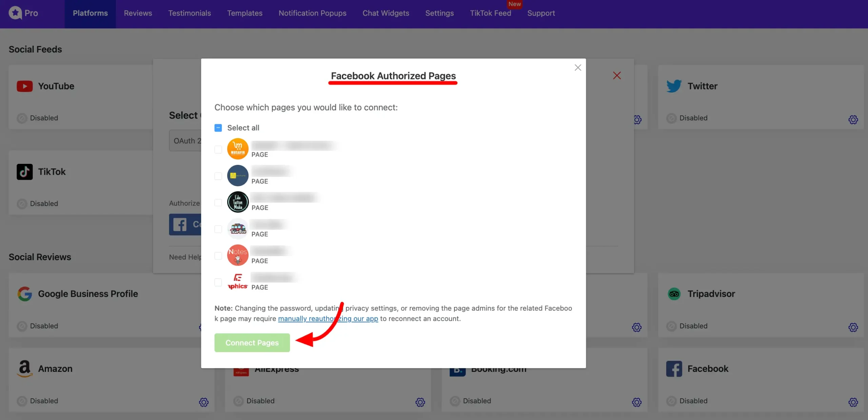Open the Platforms tab
Viewport: 868px width, 420px height.
click(90, 13)
